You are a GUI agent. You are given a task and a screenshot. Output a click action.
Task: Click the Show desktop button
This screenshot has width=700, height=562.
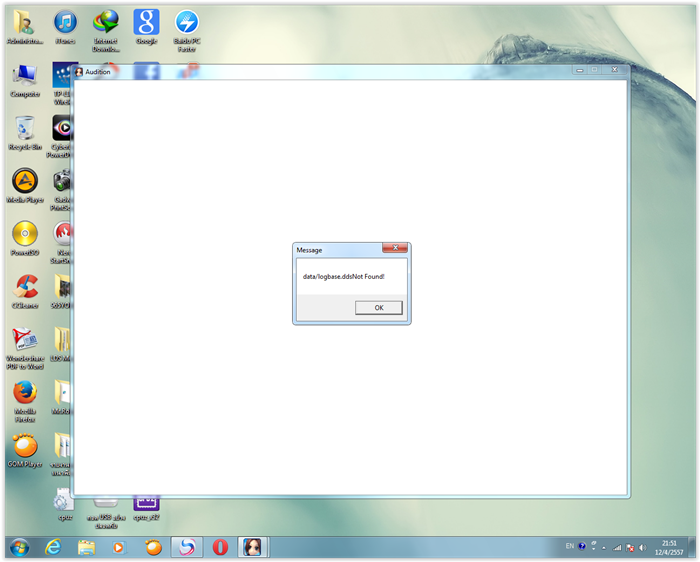tap(692, 547)
